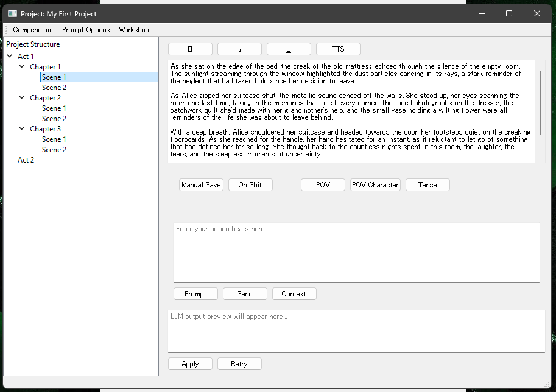
Task: Select Scene 2 under Chapter 1
Action: [54, 88]
